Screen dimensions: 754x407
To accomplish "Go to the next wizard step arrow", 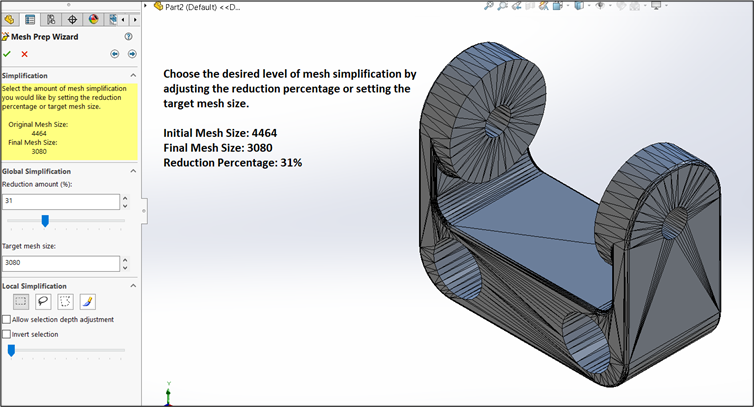I will [132, 54].
